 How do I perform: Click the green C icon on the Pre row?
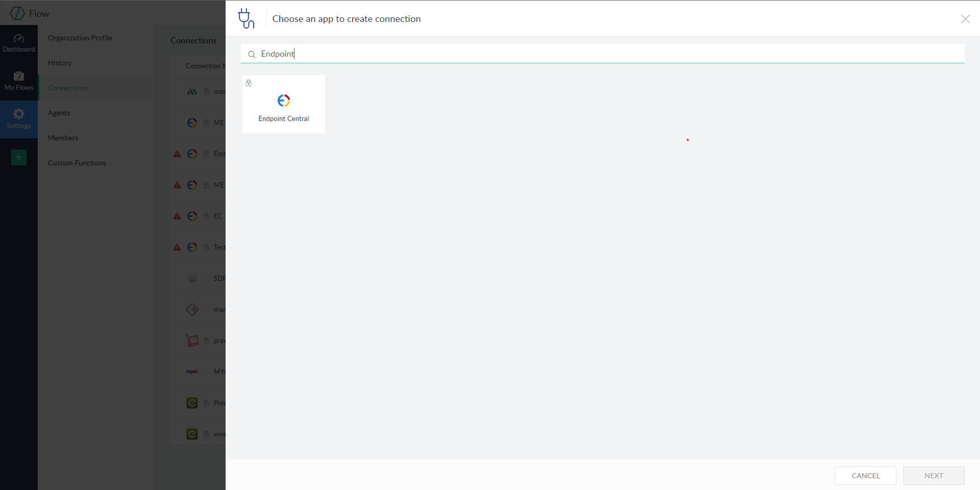tap(192, 403)
